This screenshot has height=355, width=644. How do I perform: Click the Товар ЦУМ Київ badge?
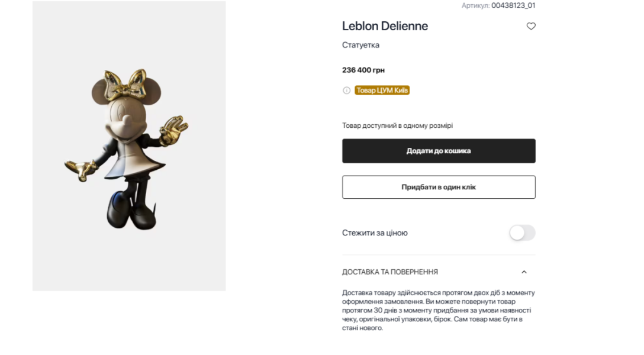tap(382, 91)
